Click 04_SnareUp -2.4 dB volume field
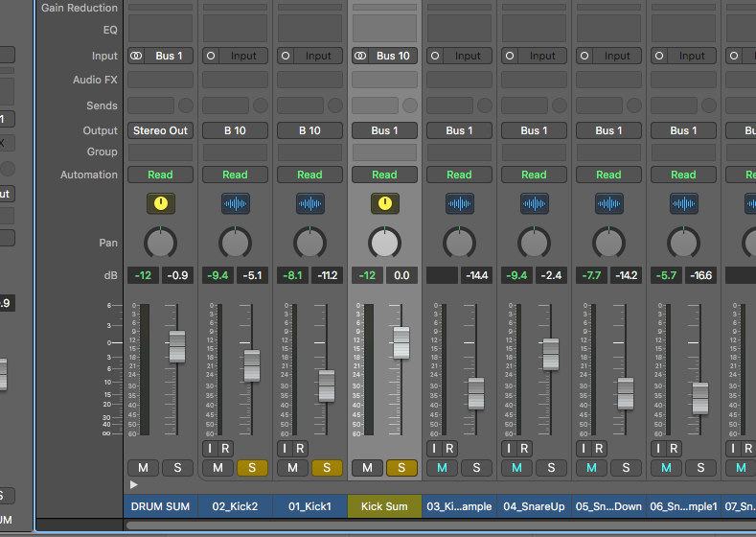Screen dimensions: 756x537 pyautogui.click(x=551, y=275)
